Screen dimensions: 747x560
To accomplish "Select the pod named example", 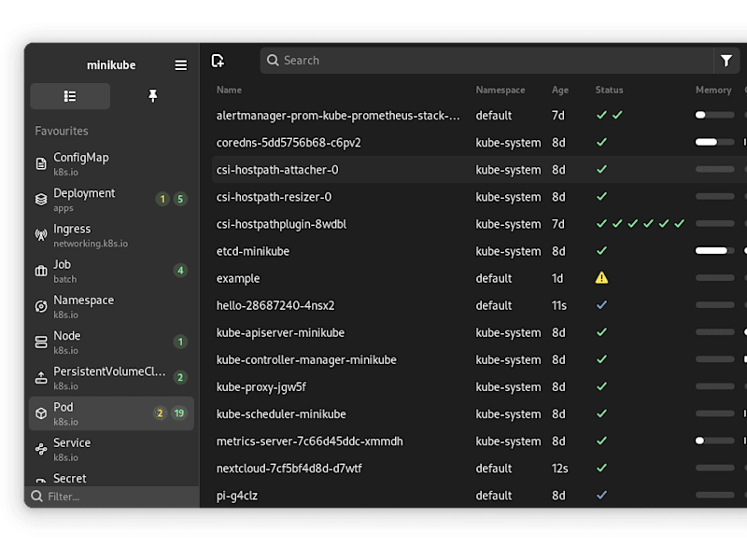I will (x=479, y=278).
